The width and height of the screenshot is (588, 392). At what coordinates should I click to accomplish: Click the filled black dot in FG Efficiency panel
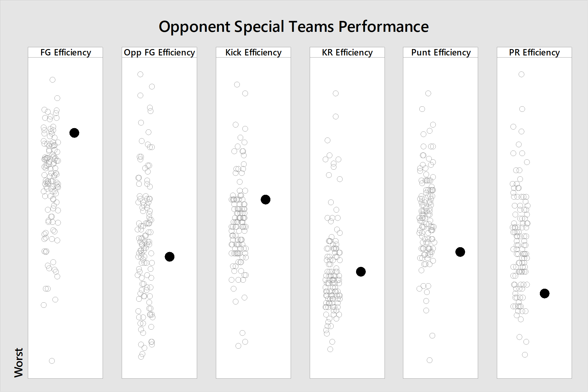(74, 133)
